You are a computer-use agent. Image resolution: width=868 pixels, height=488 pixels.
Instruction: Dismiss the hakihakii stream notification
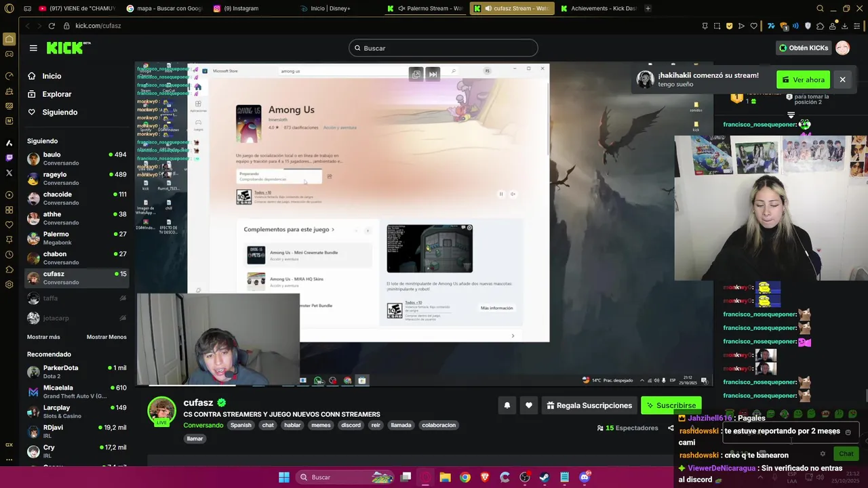coord(842,80)
